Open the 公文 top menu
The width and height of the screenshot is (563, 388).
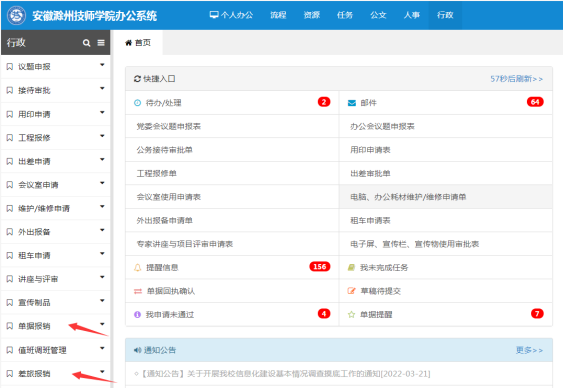378,15
